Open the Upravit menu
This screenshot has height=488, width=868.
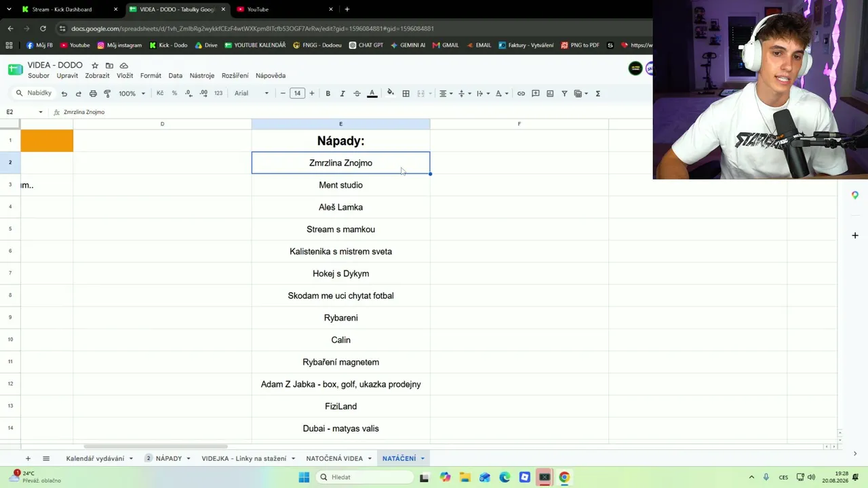tap(68, 76)
